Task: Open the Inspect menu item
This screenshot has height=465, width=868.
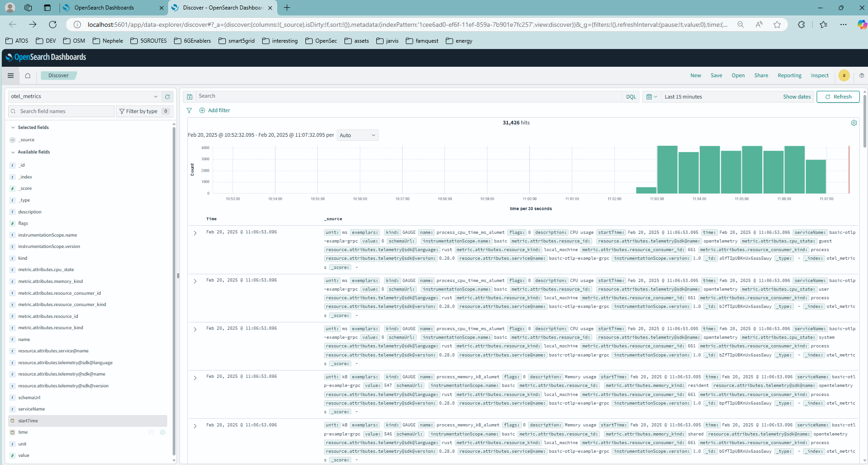Action: 819,76
